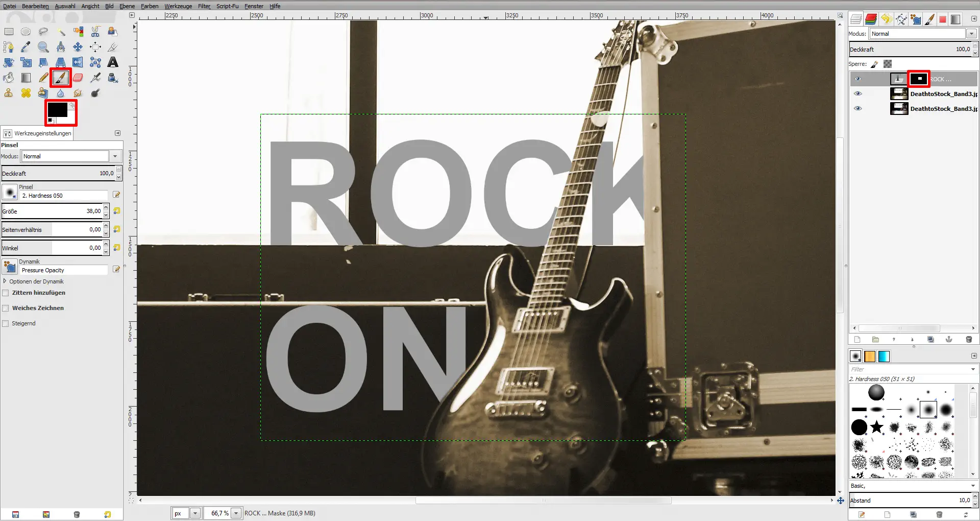Enable the 'Zittern hinzufügen' checkbox
The image size is (980, 521).
[6, 293]
